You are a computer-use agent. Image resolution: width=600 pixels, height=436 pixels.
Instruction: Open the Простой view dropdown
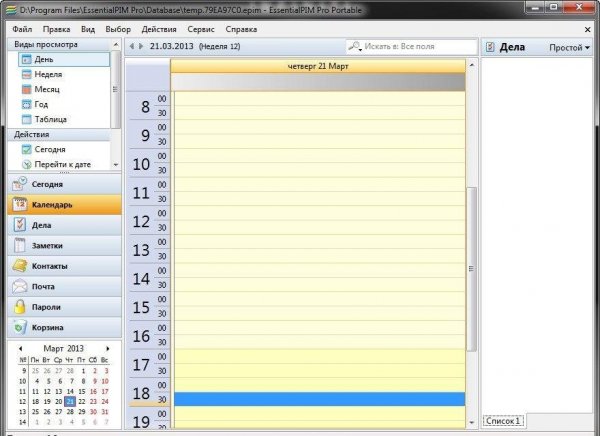pyautogui.click(x=569, y=47)
